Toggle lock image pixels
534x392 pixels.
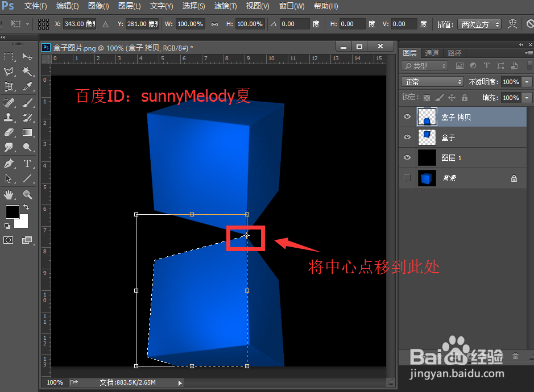pyautogui.click(x=440, y=98)
